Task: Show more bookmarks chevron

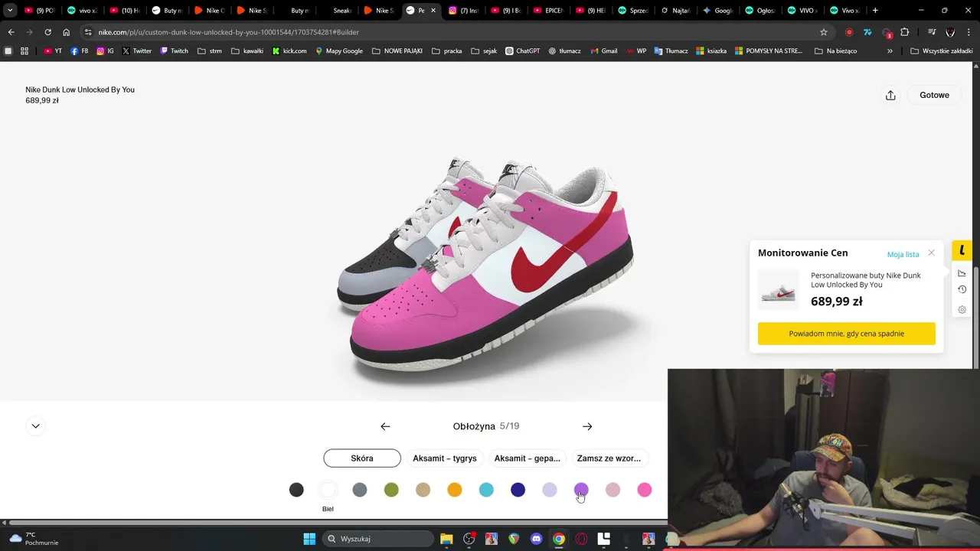Action: [890, 51]
